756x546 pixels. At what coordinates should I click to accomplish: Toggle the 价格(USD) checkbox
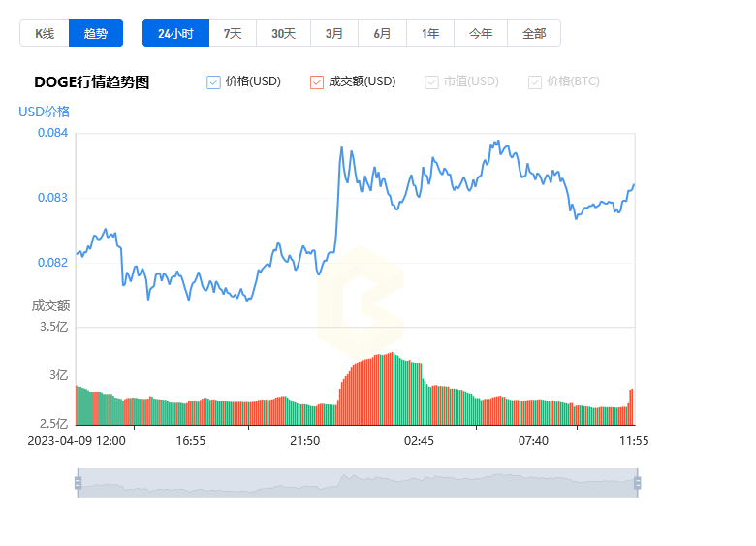[214, 82]
